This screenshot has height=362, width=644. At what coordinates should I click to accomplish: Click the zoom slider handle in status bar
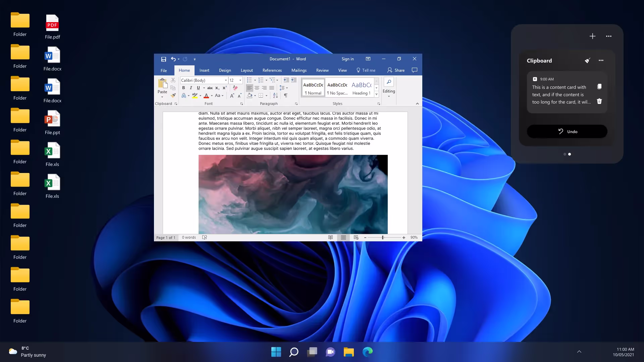tap(383, 238)
